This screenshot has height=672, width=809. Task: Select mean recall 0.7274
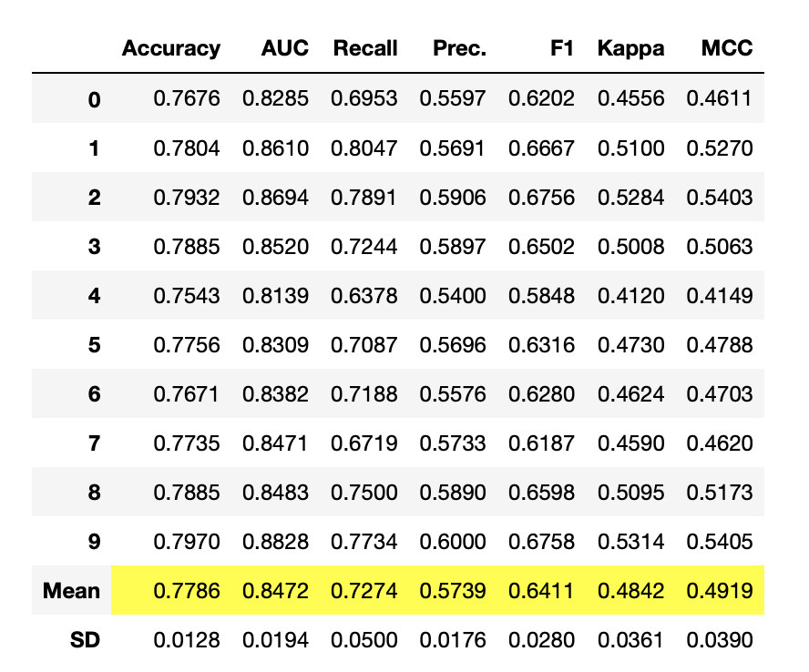pyautogui.click(x=364, y=591)
